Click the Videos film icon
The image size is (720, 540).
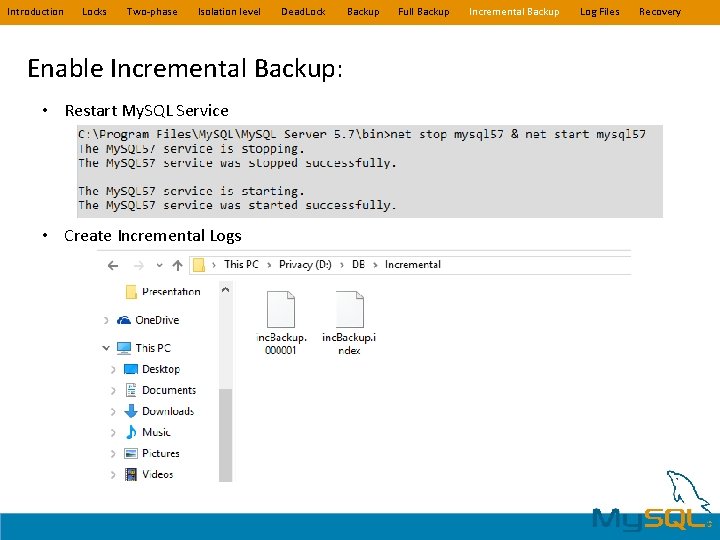tap(131, 474)
